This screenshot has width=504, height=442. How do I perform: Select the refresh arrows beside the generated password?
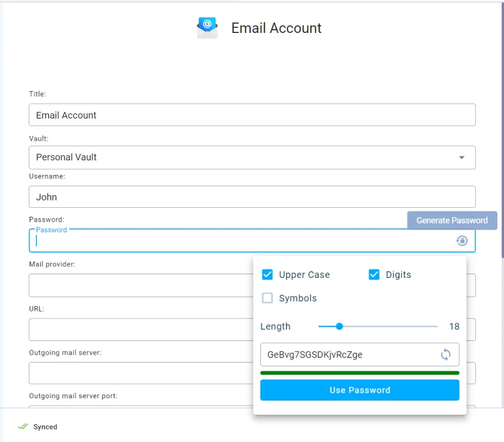[445, 355]
